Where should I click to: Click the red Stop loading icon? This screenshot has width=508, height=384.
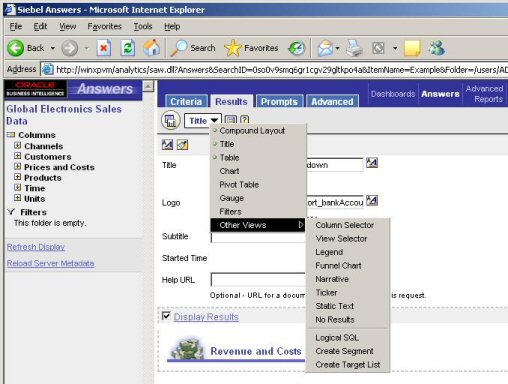click(104, 48)
